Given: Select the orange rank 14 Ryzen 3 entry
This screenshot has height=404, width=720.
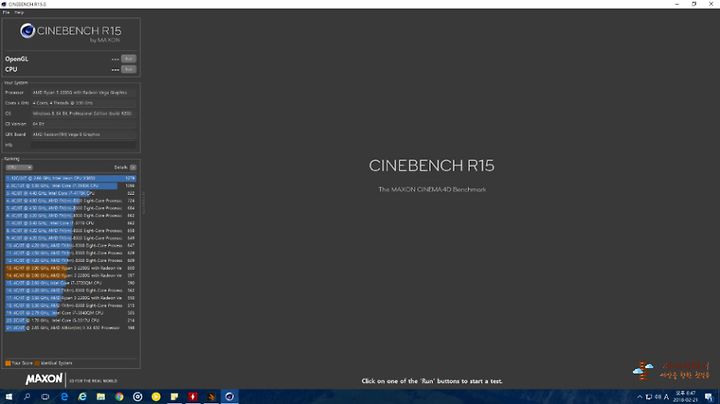Looking at the screenshot, I should coord(71,275).
